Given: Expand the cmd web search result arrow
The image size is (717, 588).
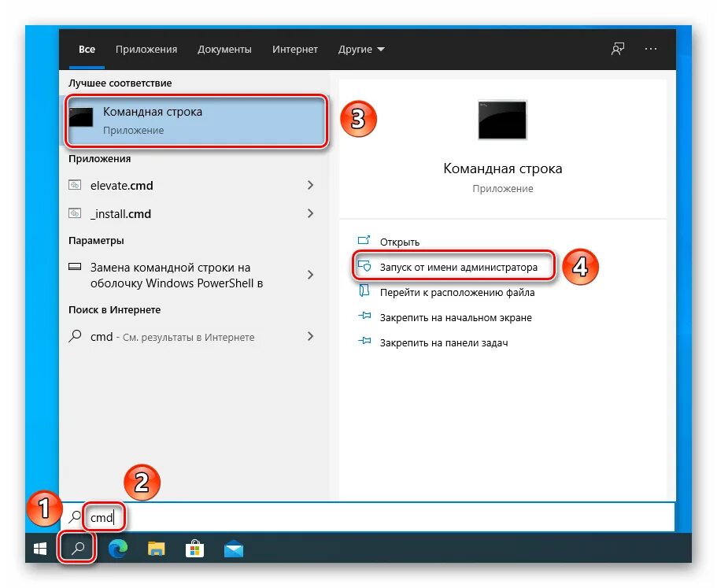Looking at the screenshot, I should (x=310, y=337).
